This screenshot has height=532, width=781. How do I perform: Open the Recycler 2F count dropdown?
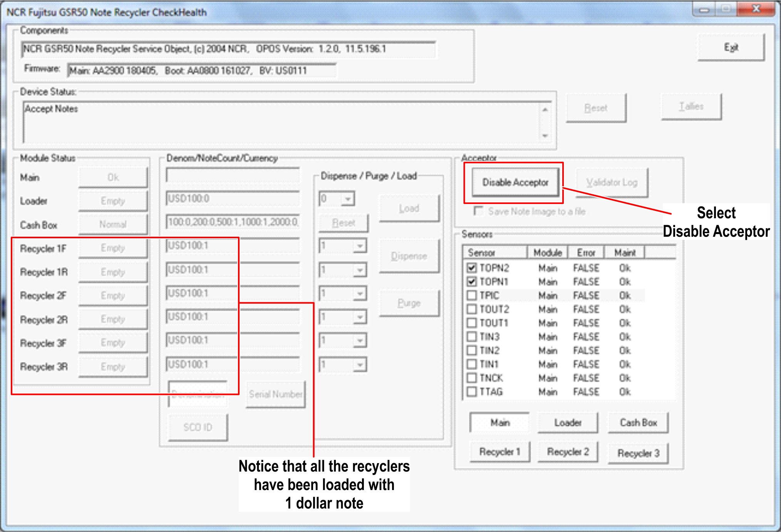pos(360,294)
